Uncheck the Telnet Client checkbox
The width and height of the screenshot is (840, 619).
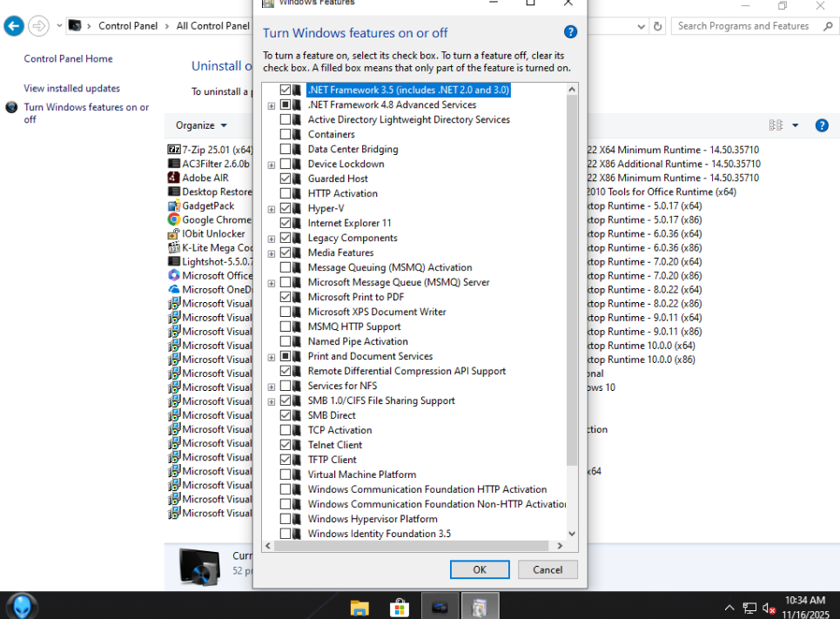pos(285,445)
